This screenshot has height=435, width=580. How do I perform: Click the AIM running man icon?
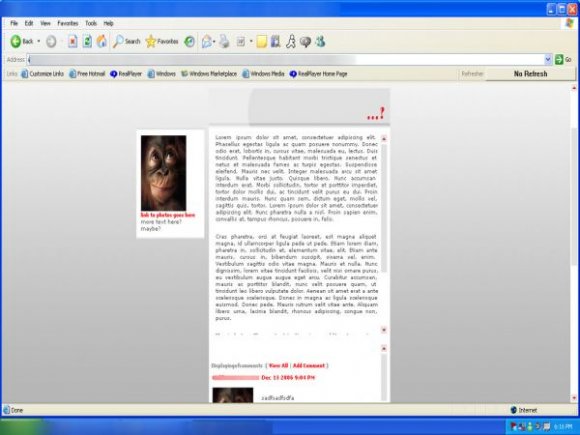pos(291,41)
